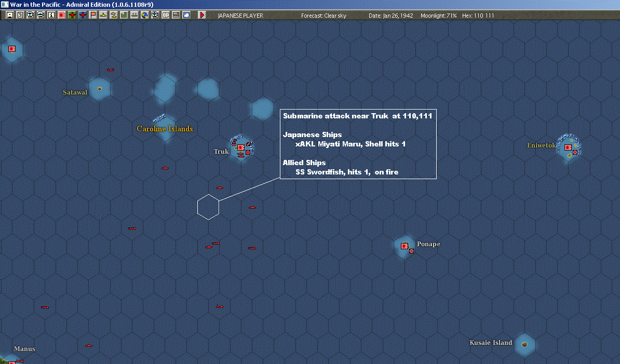Select the red ship icon north of Satawal
620x364 pixels.
pyautogui.click(x=111, y=70)
